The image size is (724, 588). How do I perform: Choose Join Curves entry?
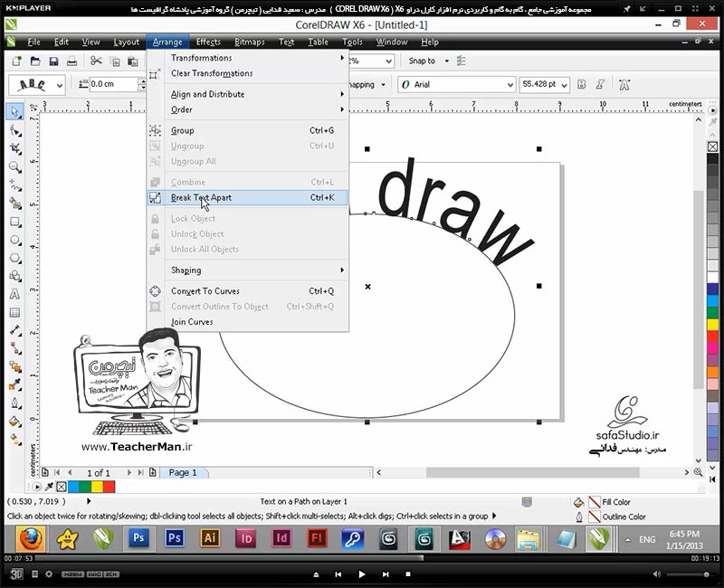[x=247, y=322]
